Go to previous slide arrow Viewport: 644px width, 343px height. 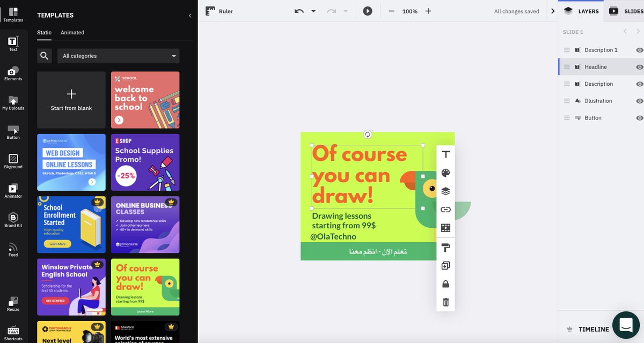click(625, 32)
